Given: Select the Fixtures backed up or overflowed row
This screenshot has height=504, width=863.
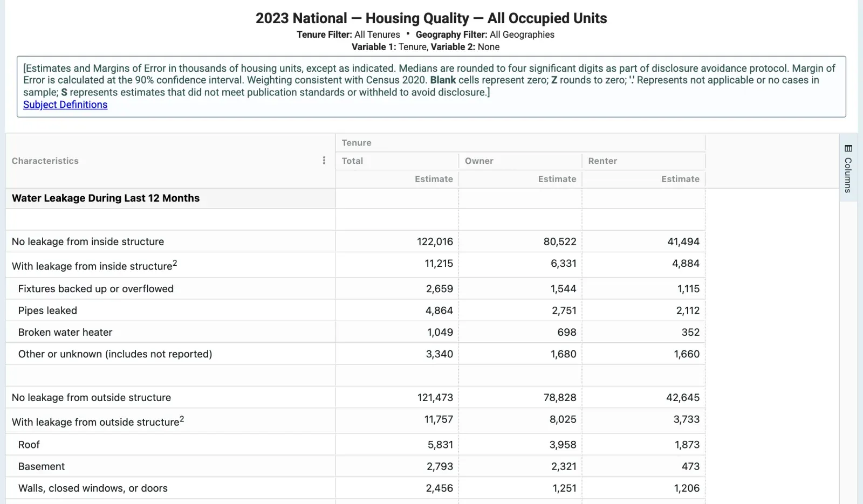Looking at the screenshot, I should (x=355, y=288).
